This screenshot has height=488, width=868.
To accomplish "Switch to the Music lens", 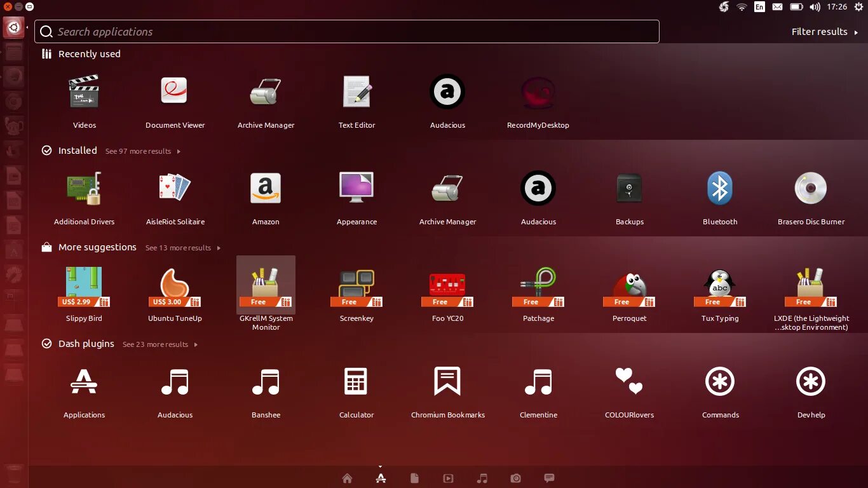I will click(x=482, y=478).
